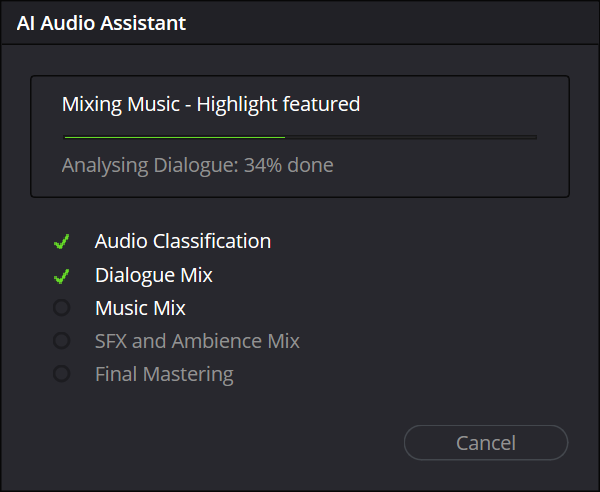Click the green checkmark beside Dialogue Mix
600x492 pixels.
tap(62, 276)
